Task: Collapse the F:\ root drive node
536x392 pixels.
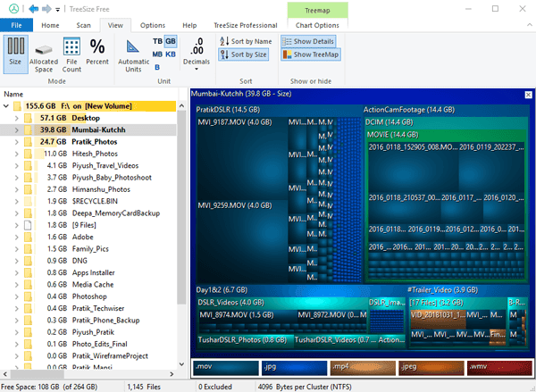Action: (6, 106)
